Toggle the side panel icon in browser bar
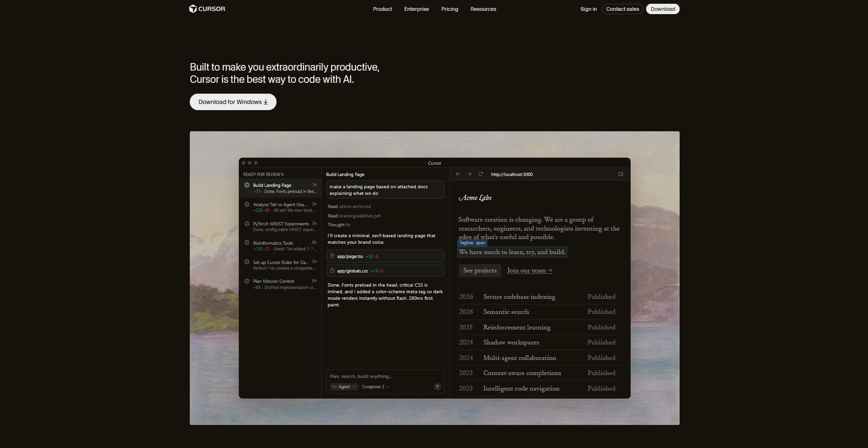This screenshot has width=868, height=448. pyautogui.click(x=621, y=174)
